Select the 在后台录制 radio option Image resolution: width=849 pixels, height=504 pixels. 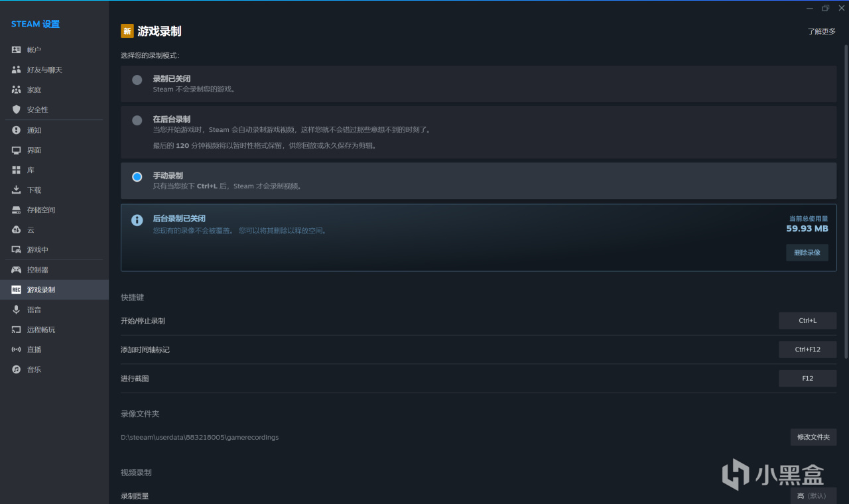pos(137,120)
